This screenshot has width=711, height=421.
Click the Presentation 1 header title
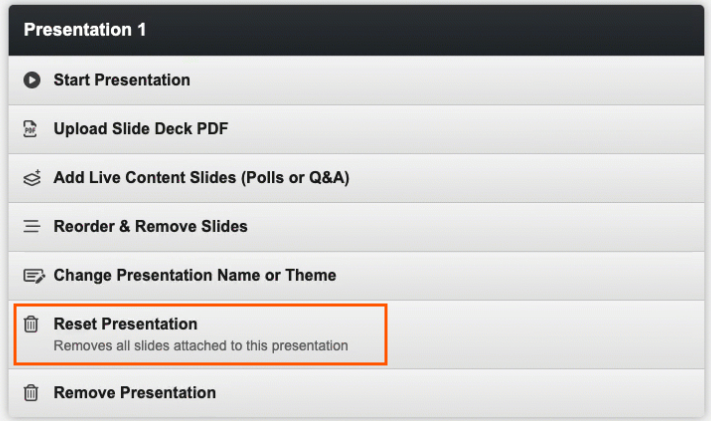(85, 30)
